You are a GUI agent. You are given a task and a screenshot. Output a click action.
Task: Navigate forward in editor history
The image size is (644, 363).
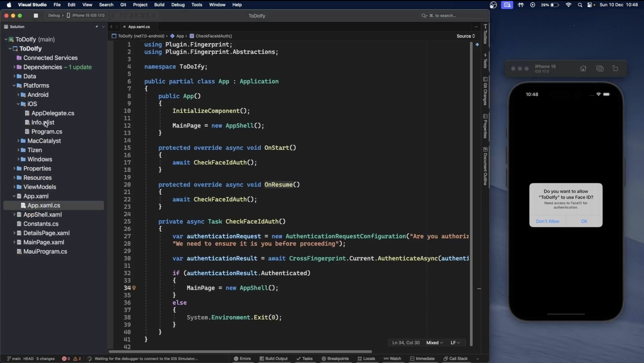pyautogui.click(x=117, y=26)
